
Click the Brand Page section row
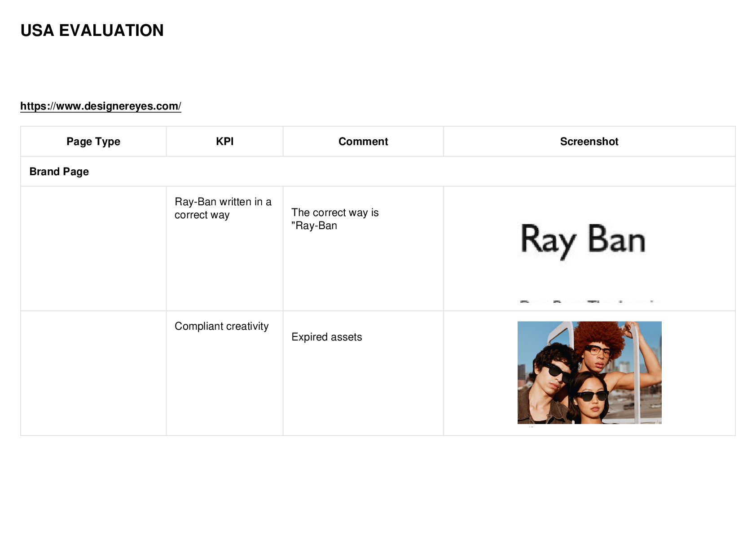tap(378, 172)
